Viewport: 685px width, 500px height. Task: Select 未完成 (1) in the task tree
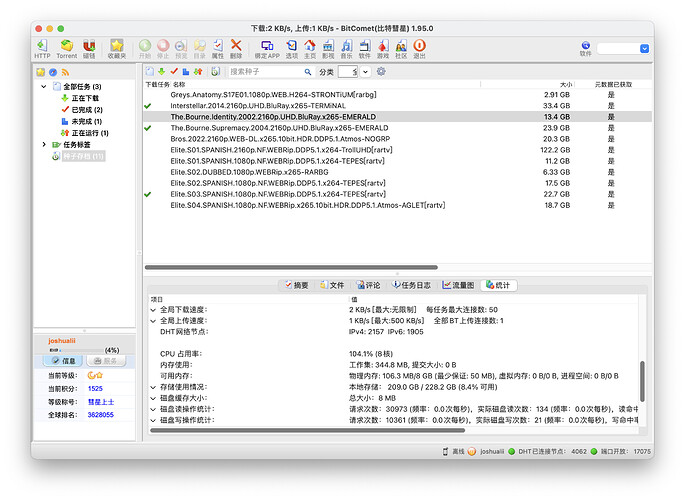click(82, 121)
